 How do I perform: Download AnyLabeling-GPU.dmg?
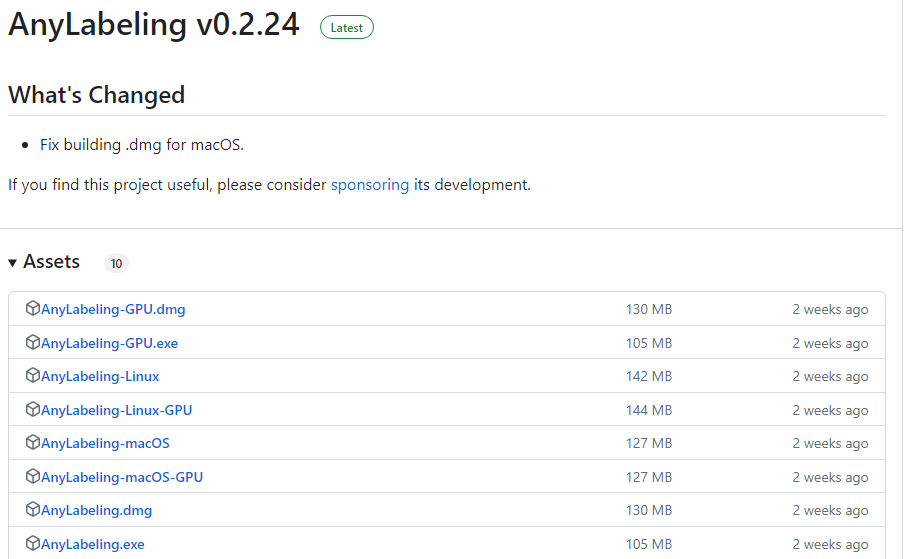(x=113, y=309)
